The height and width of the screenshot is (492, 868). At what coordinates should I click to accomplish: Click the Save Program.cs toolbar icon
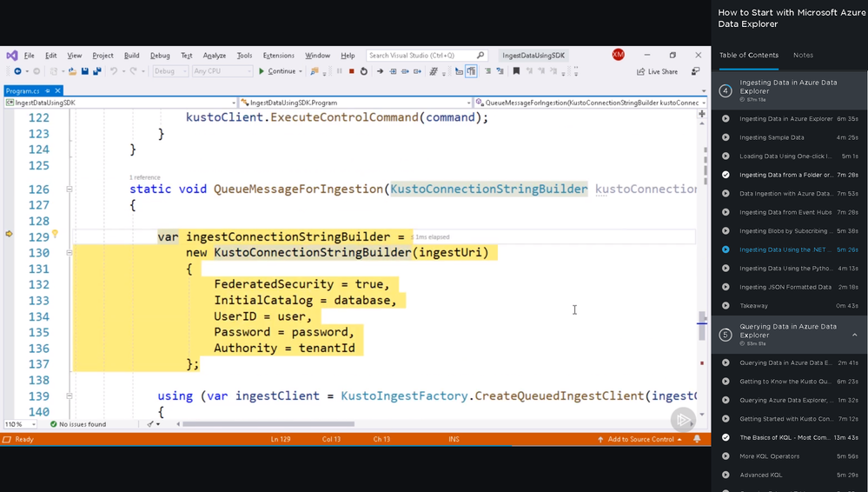point(84,71)
